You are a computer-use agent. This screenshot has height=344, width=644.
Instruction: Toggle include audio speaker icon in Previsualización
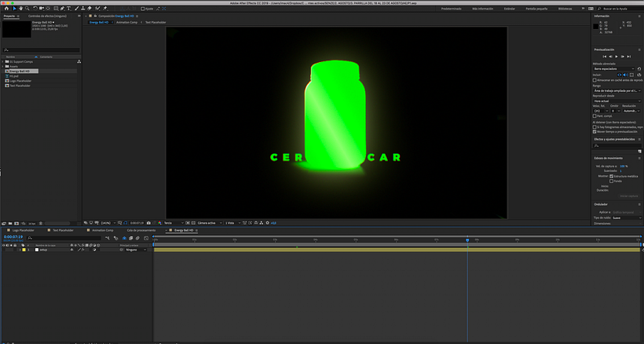click(625, 75)
